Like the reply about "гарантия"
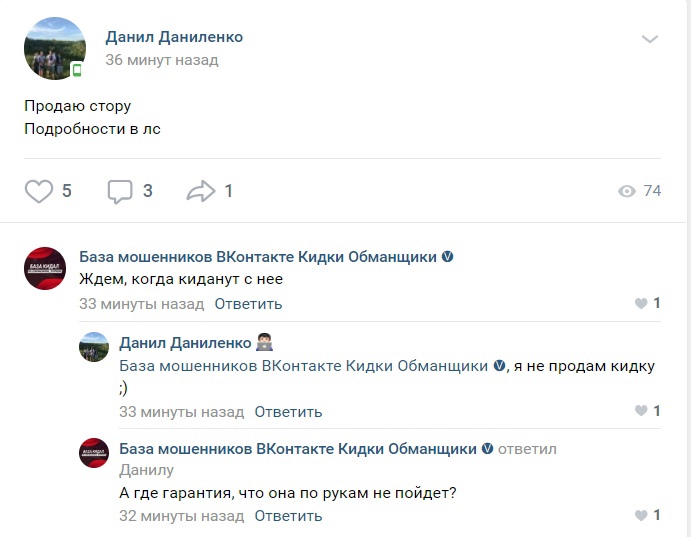 (642, 516)
